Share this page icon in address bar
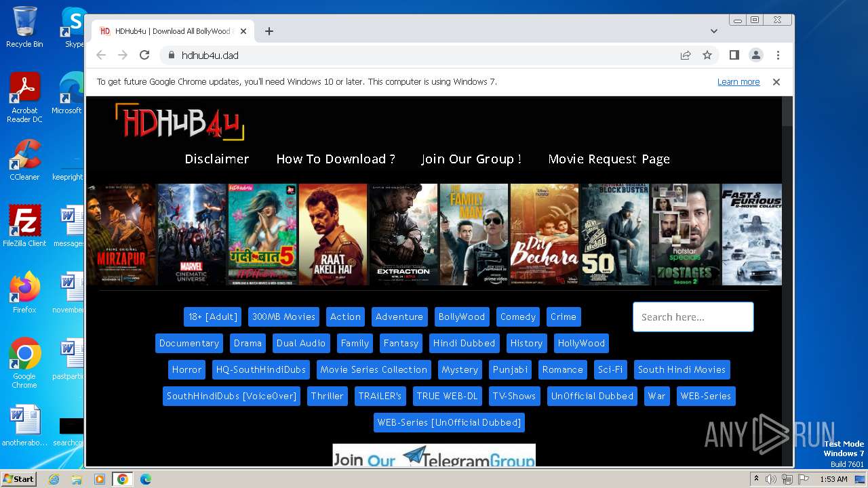Viewport: 868px width, 488px height. [686, 55]
